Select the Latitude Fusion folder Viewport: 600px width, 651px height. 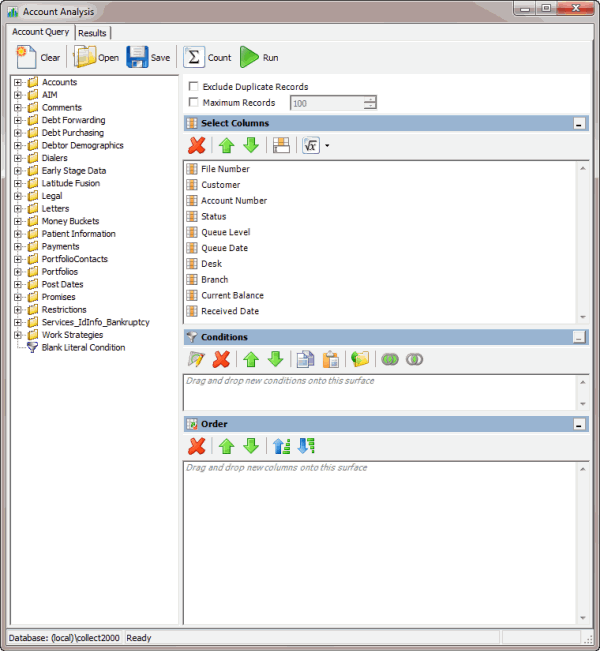(x=71, y=183)
